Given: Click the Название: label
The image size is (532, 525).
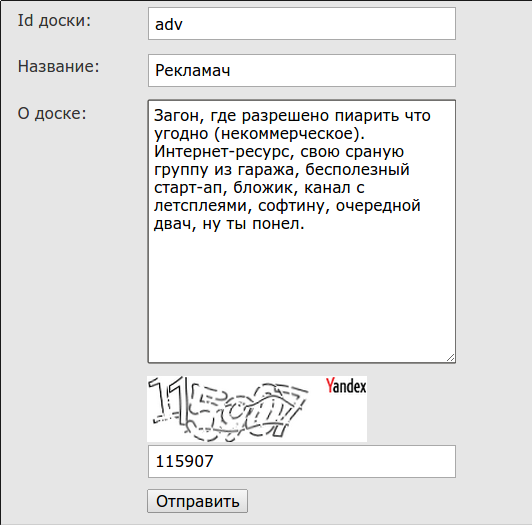Looking at the screenshot, I should [x=58, y=66].
